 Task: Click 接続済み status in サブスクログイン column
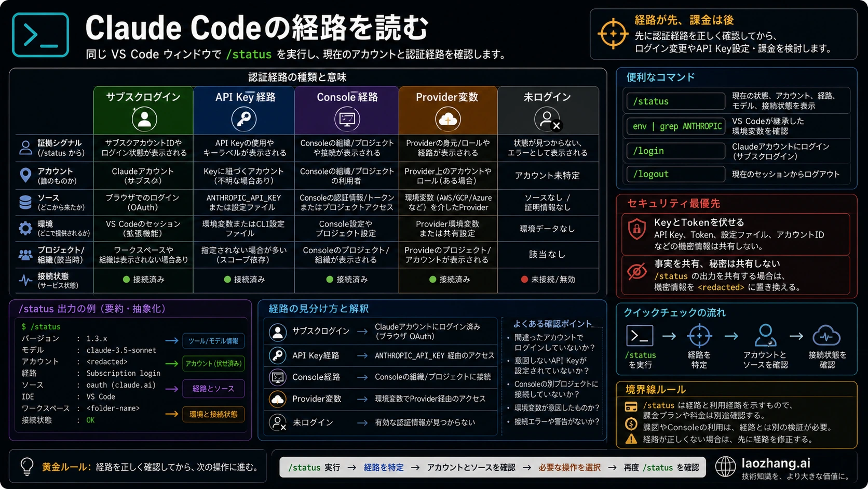pos(144,280)
